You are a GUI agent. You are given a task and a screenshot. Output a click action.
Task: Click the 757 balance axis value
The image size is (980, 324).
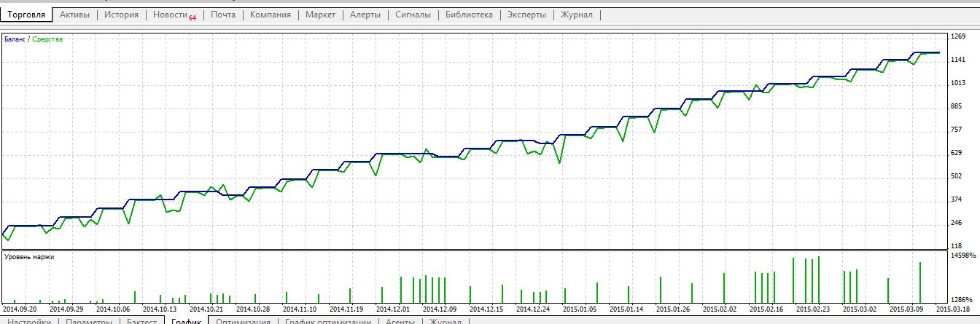pos(957,130)
